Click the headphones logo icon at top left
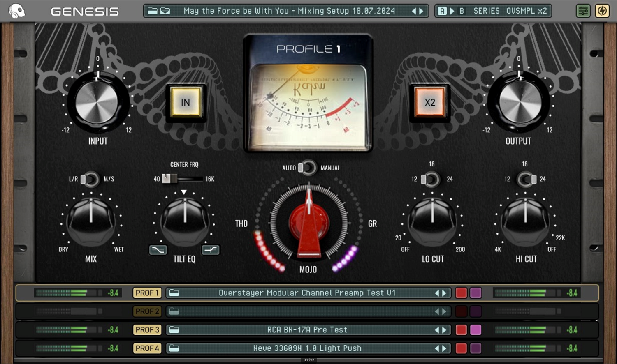The width and height of the screenshot is (617, 364). (17, 11)
